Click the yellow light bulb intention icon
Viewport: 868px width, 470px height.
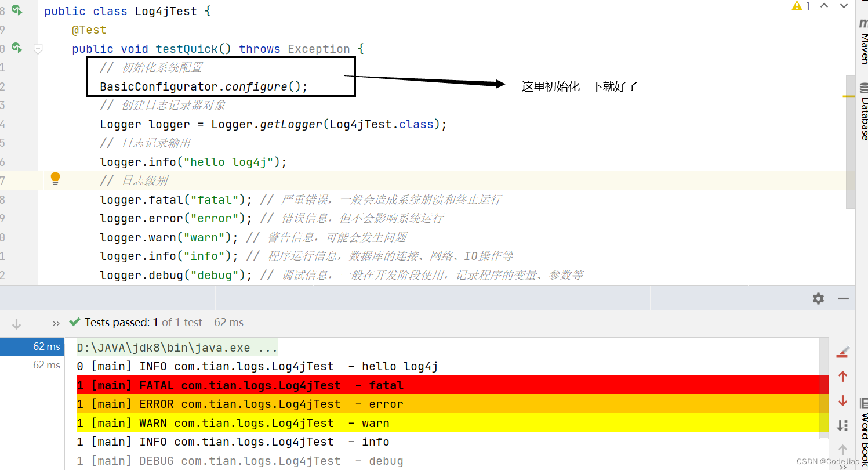[x=55, y=178]
